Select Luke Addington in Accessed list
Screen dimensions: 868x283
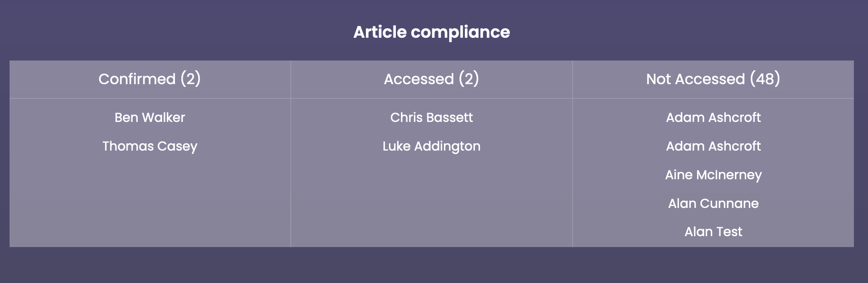(x=432, y=146)
